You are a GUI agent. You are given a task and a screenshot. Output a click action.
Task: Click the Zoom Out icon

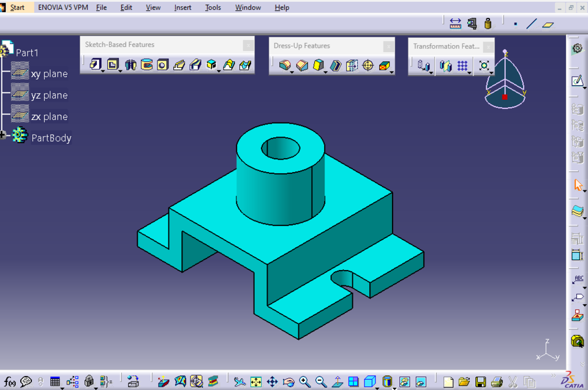tap(319, 382)
